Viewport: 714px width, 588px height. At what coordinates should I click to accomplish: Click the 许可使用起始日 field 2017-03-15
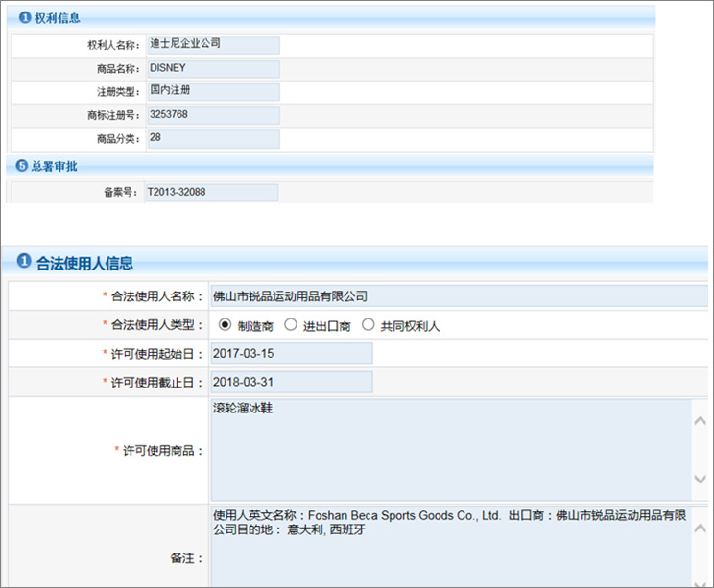[292, 353]
